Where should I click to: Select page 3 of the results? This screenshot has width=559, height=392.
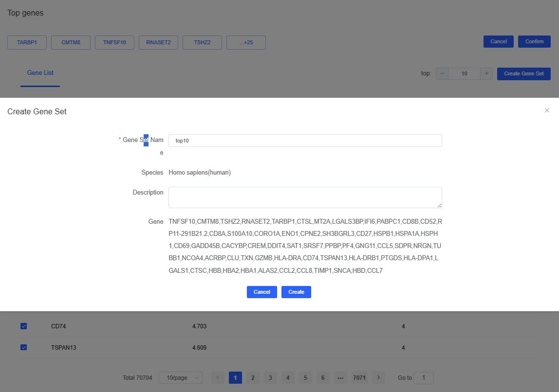[x=270, y=377]
